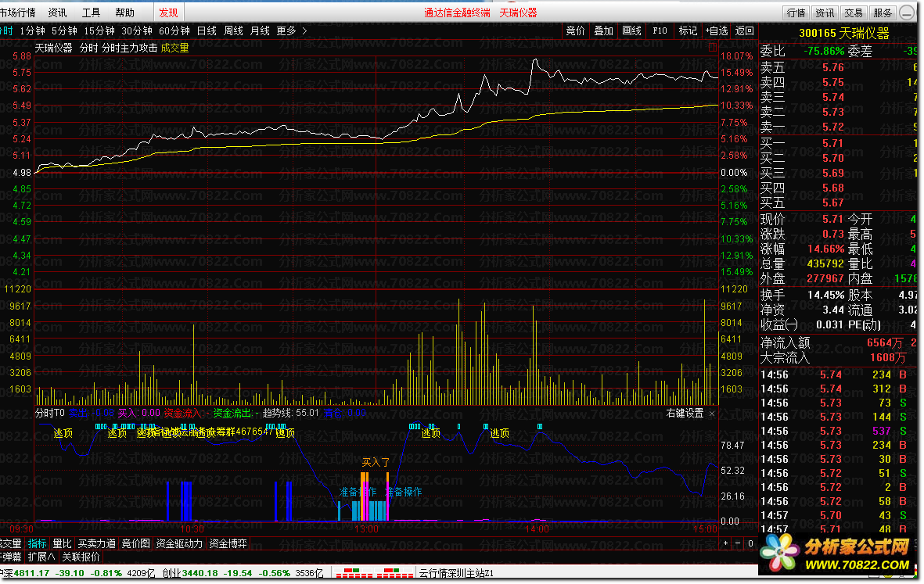
Task: Click the 云行情深圳主站Z1 server status
Action: click(x=457, y=573)
